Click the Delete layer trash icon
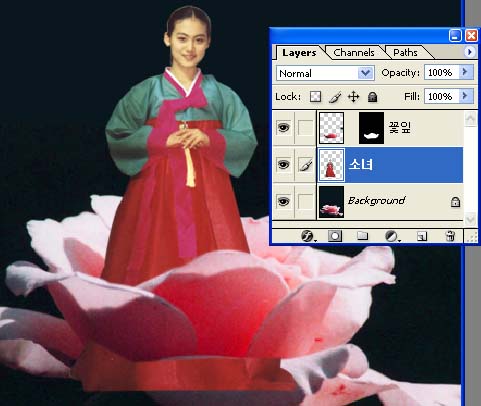The height and width of the screenshot is (406, 481). click(x=450, y=236)
